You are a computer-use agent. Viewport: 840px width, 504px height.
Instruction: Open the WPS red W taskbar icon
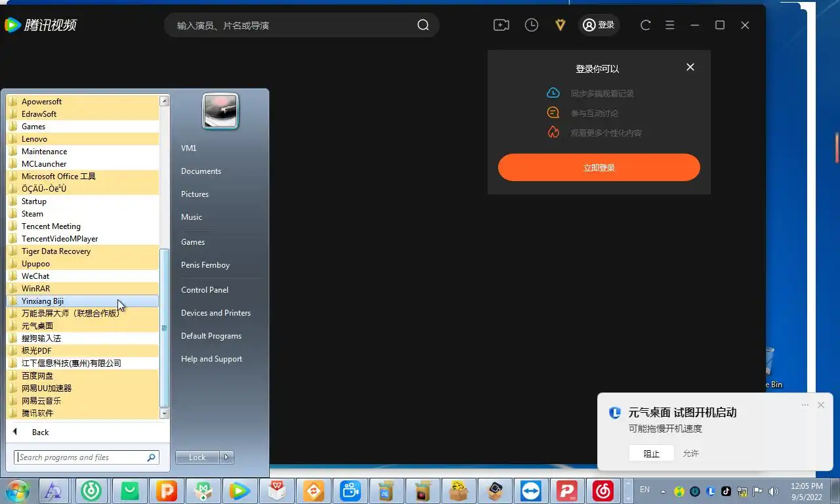277,490
